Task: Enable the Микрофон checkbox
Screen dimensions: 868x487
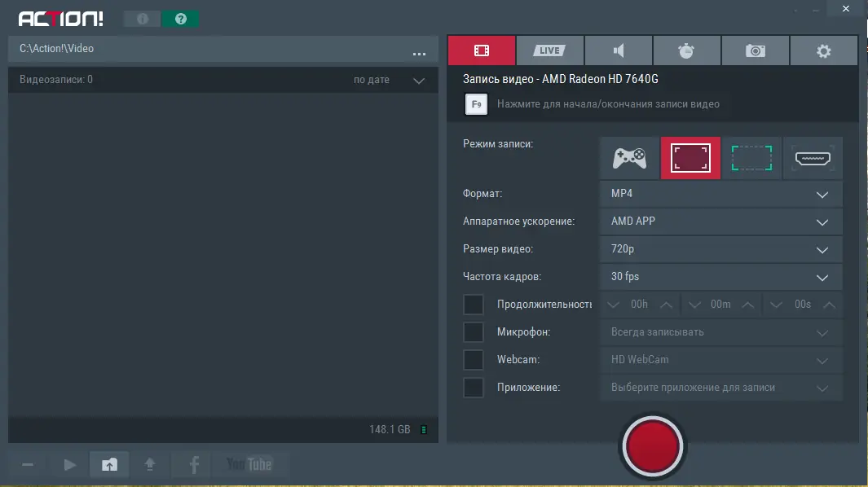Action: [x=474, y=332]
